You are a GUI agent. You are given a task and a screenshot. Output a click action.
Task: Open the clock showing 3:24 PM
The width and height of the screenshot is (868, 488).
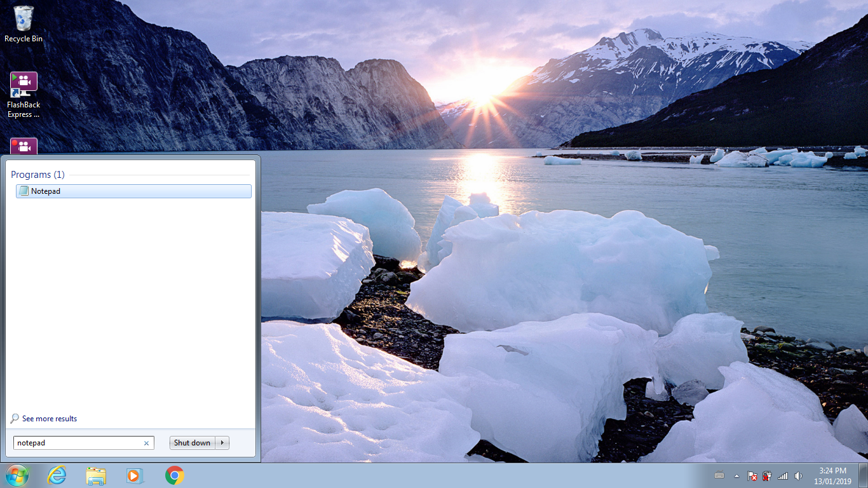pos(832,476)
